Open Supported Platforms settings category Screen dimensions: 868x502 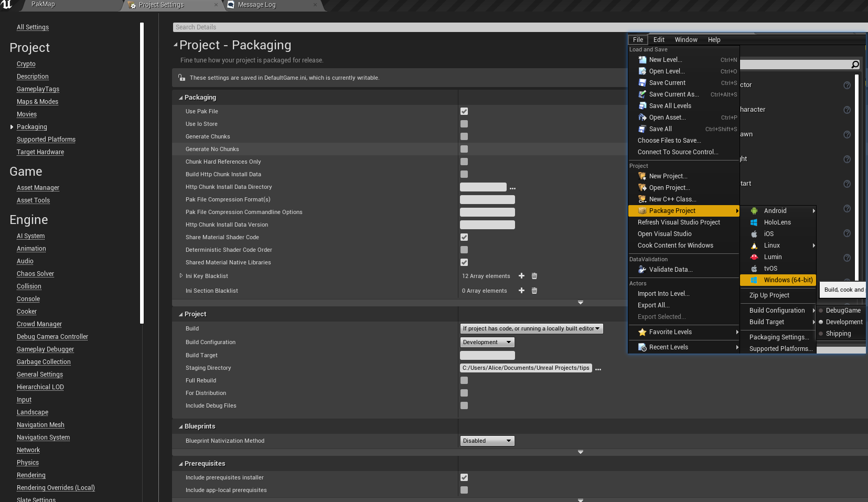tap(46, 140)
